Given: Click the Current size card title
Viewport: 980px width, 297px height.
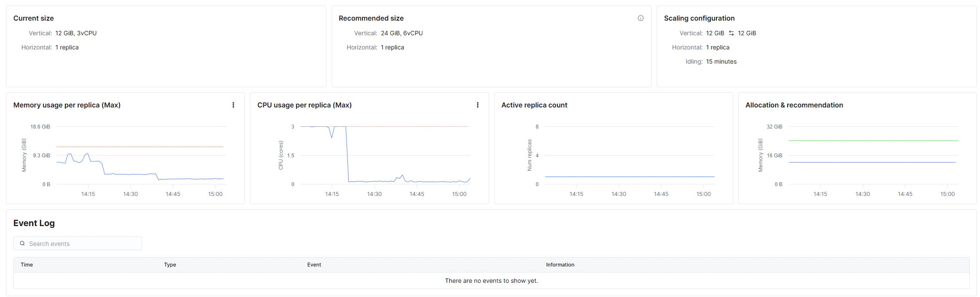Looking at the screenshot, I should click(33, 18).
